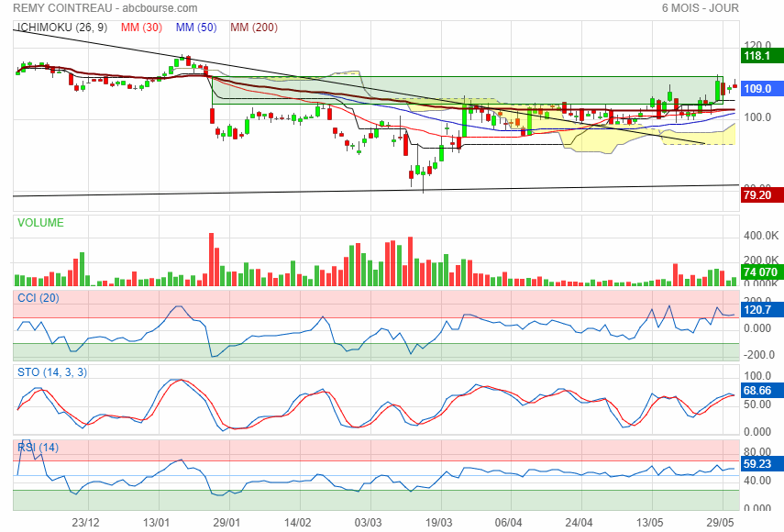The image size is (784, 532).
Task: Select the MM (200) moving average legend
Action: 253,28
